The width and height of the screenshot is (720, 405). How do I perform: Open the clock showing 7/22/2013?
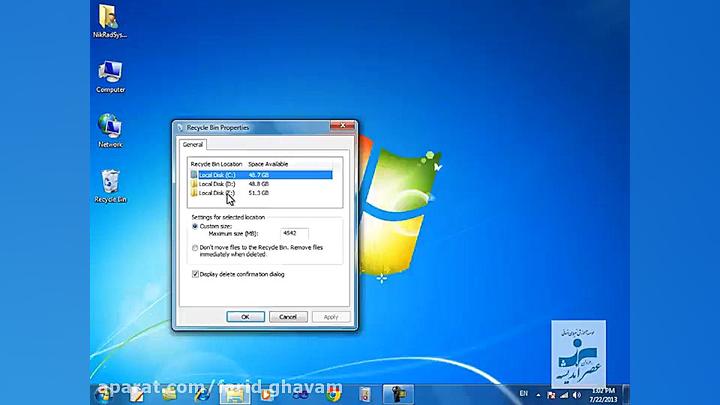click(603, 395)
